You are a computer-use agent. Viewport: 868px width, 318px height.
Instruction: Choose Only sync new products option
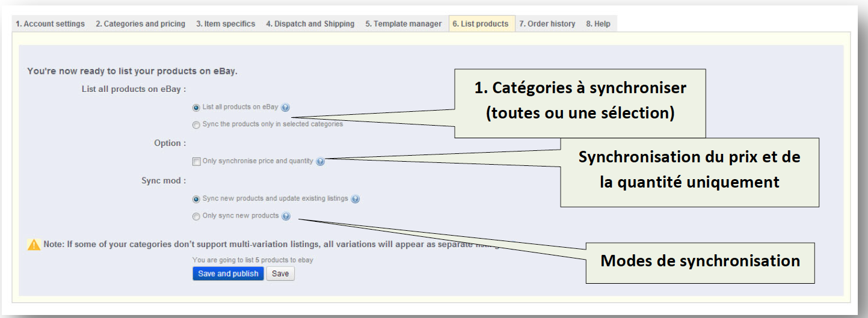[x=196, y=217]
